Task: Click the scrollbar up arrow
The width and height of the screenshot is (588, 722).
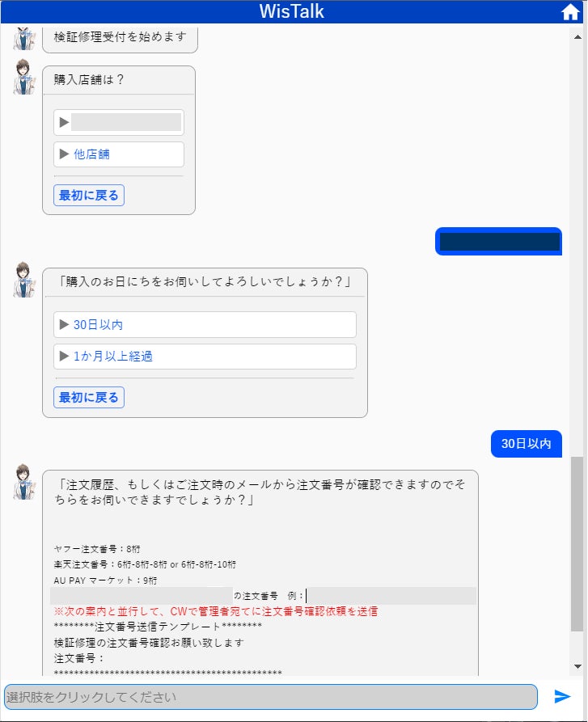Action: pyautogui.click(x=577, y=37)
